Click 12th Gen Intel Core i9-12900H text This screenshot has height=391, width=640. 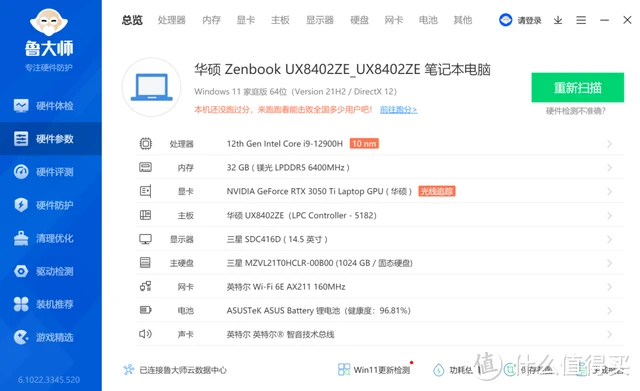285,144
